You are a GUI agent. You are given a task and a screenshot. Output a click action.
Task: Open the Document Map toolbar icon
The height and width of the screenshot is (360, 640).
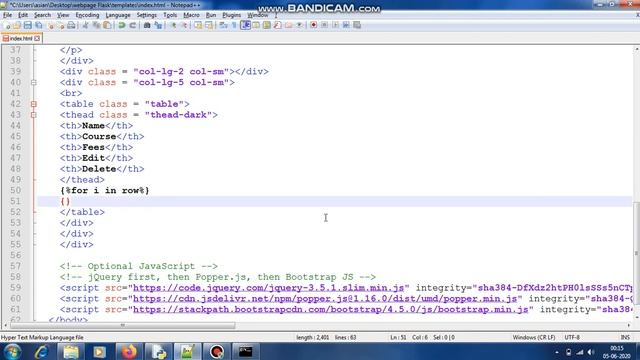267,25
